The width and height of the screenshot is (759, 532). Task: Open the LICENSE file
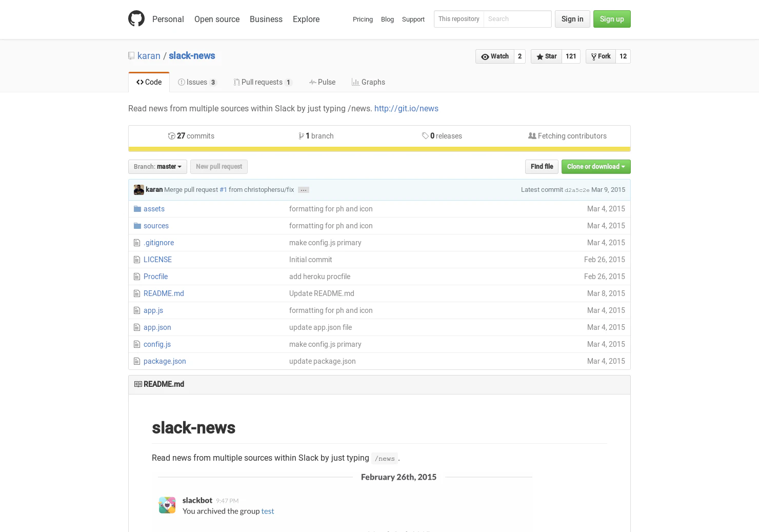click(157, 260)
